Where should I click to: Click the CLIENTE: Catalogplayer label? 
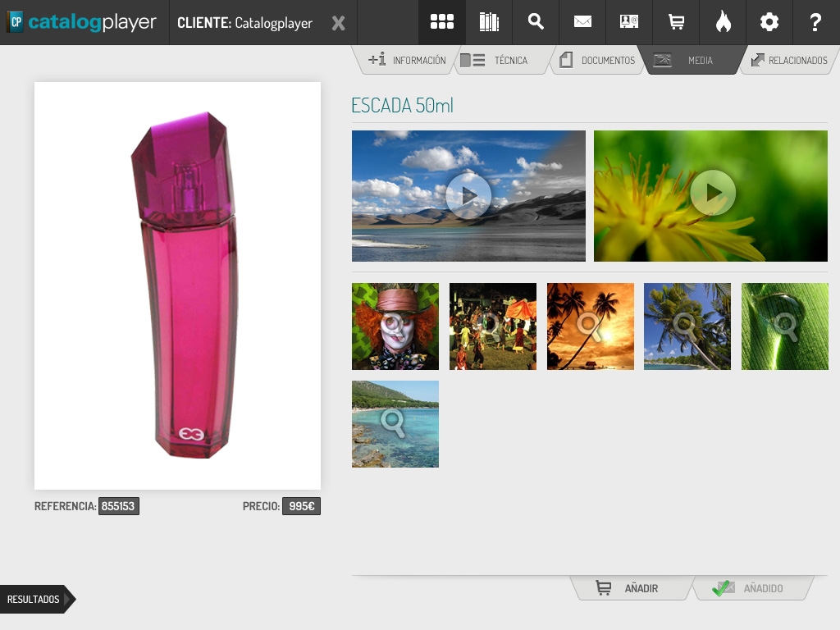click(244, 23)
